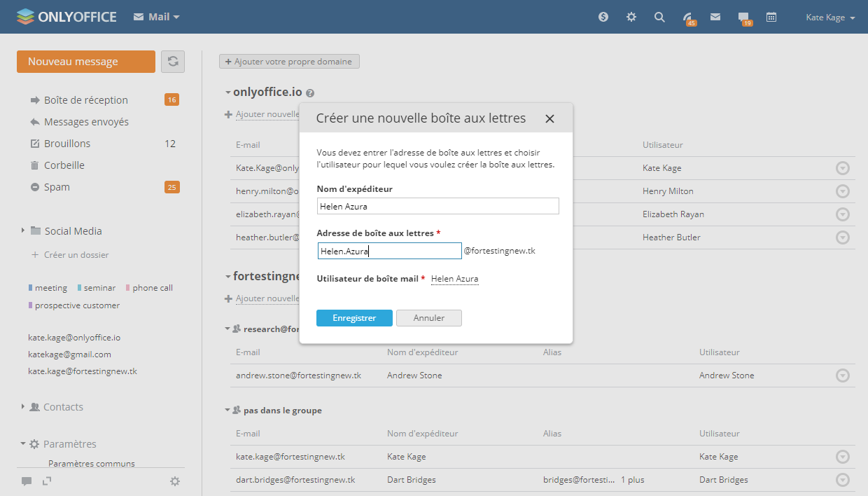This screenshot has height=496, width=868.
Task: Open the calendar icon in top bar
Action: click(771, 17)
